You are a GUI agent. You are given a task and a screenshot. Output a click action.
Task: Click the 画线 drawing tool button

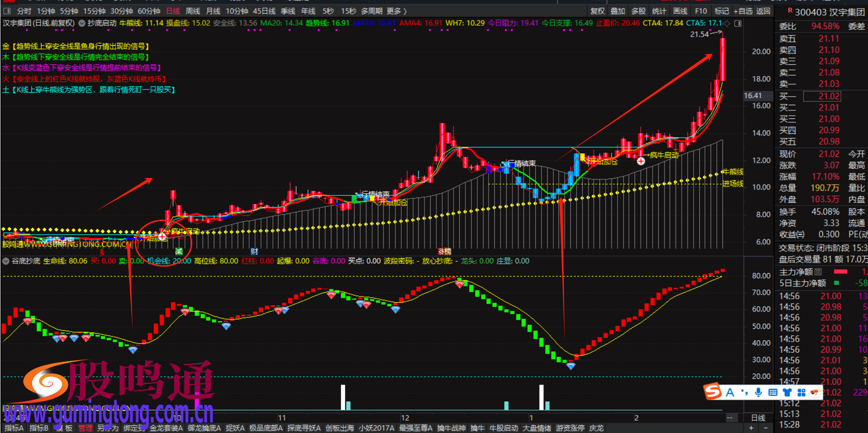(x=680, y=11)
